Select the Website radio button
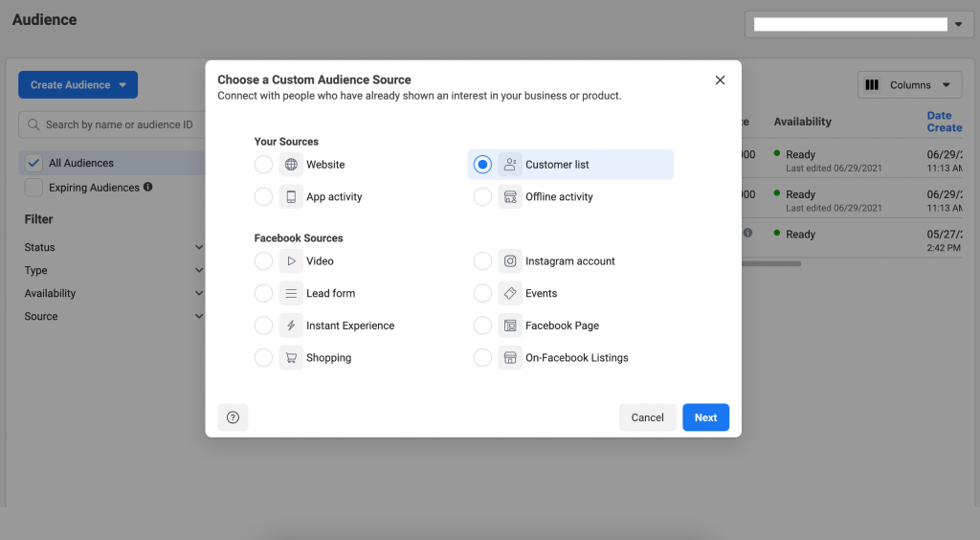 pyautogui.click(x=263, y=165)
